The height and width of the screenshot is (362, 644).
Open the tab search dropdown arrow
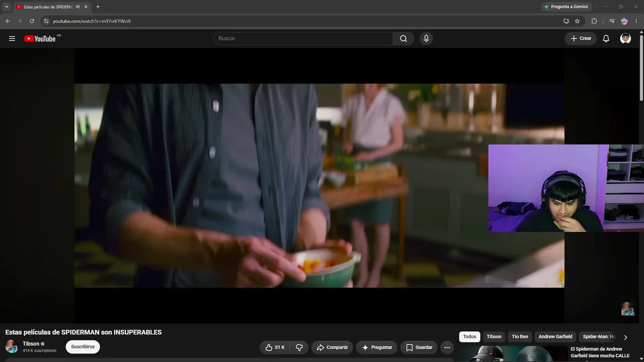coord(7,7)
